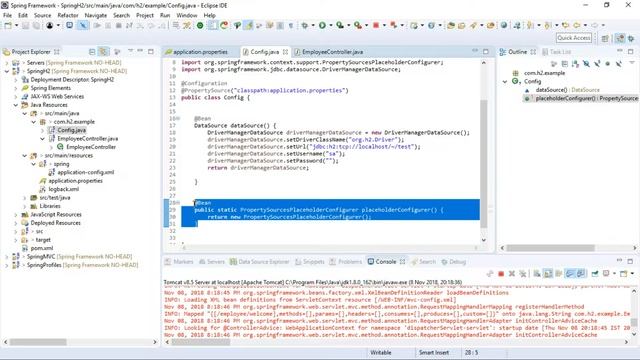Screen dimensions: 640x360
Task: Collapse the Java Resources node
Action: tap(16, 105)
